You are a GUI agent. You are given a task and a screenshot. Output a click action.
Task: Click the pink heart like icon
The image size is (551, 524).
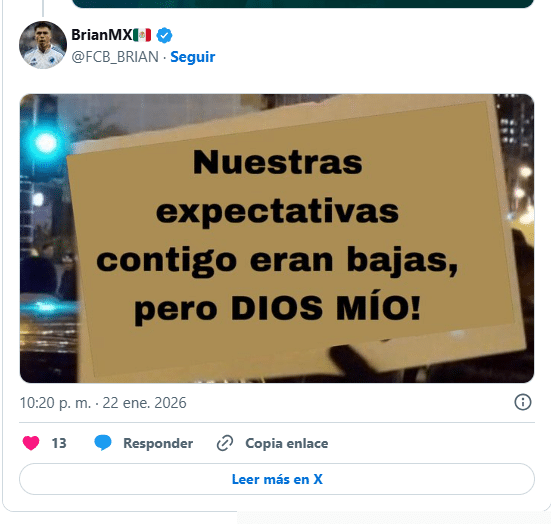(31, 443)
